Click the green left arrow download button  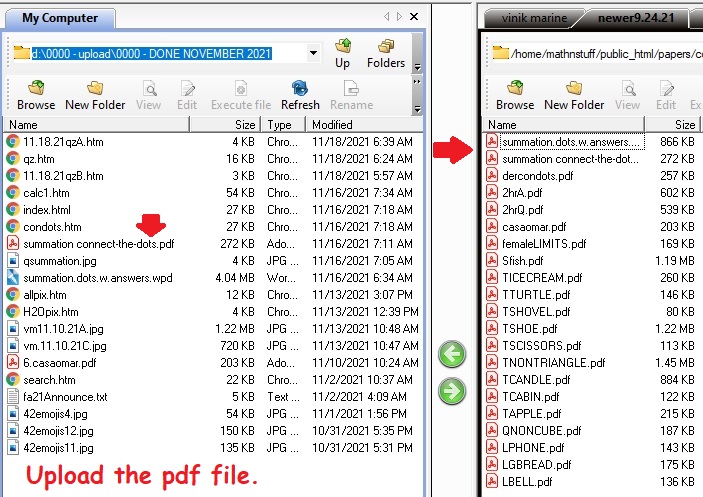click(453, 354)
